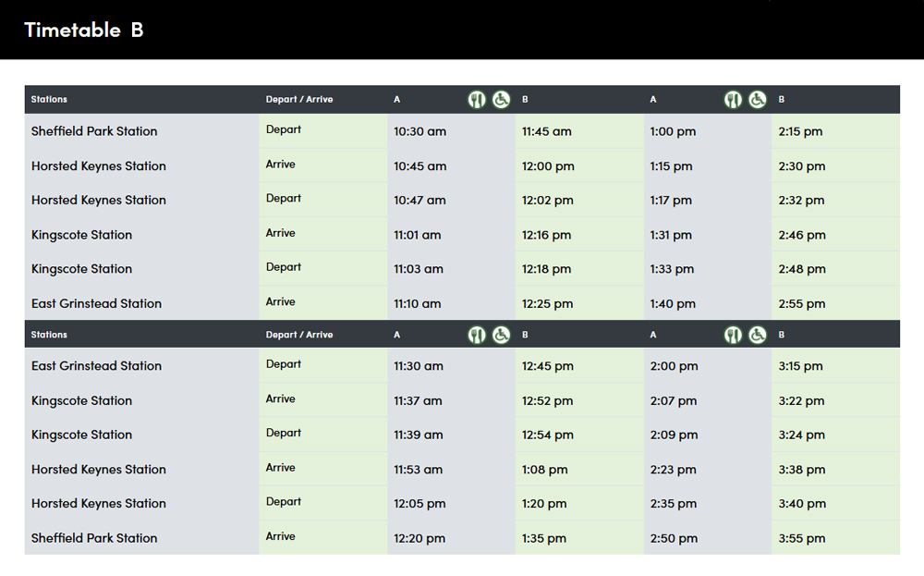Click the dining icon in the lower header's first A column
The width and height of the screenshot is (924, 576).
[477, 335]
